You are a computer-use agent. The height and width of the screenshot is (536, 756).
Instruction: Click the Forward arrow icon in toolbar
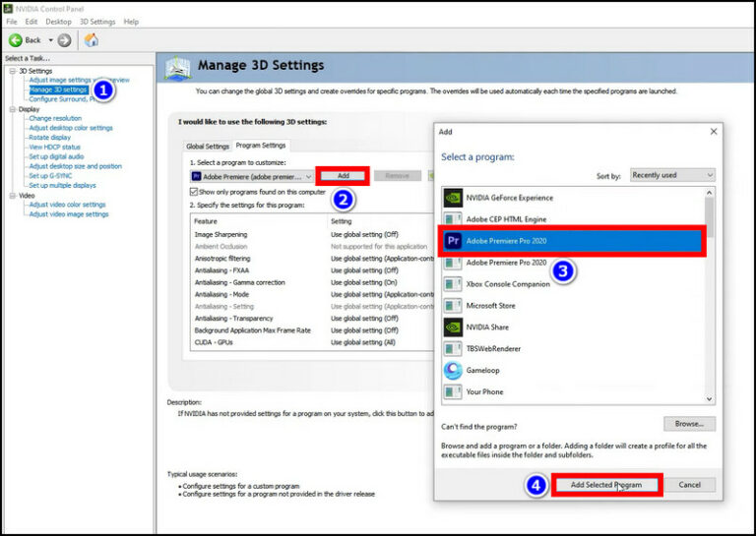click(x=64, y=40)
